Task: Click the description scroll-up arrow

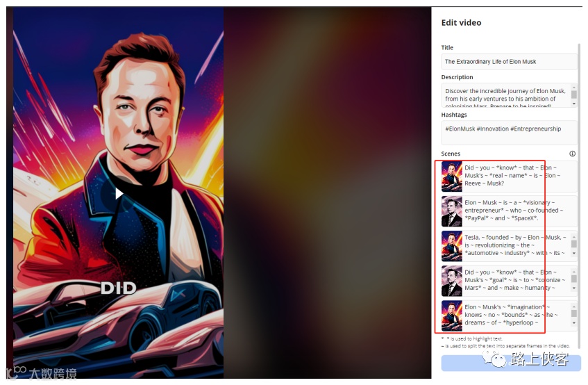Action: click(573, 87)
